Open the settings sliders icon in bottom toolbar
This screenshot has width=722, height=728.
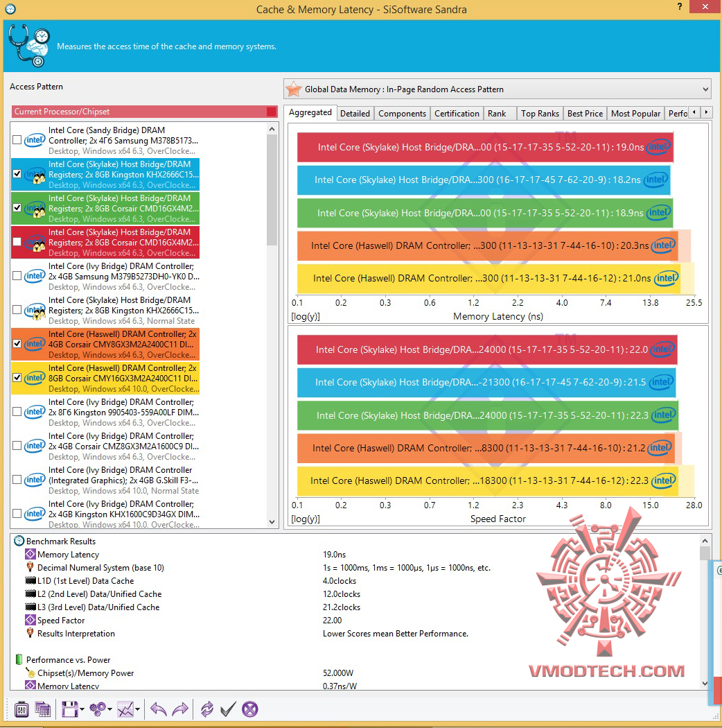[x=21, y=709]
